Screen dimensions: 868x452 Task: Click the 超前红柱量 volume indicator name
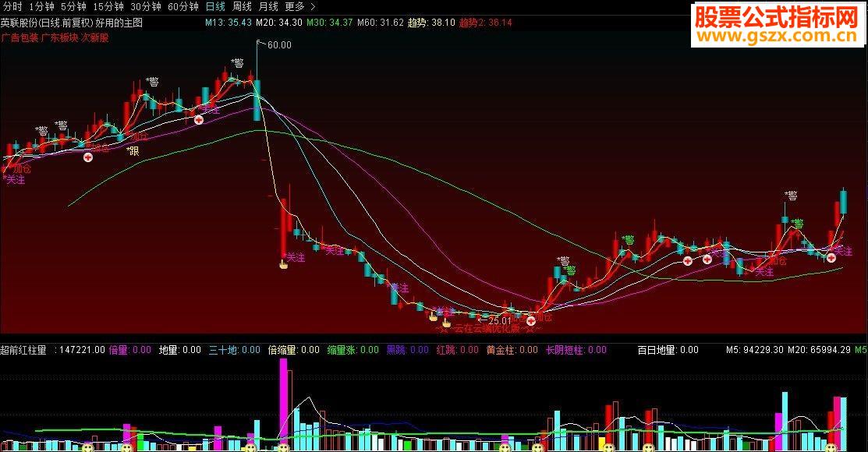tap(23, 350)
